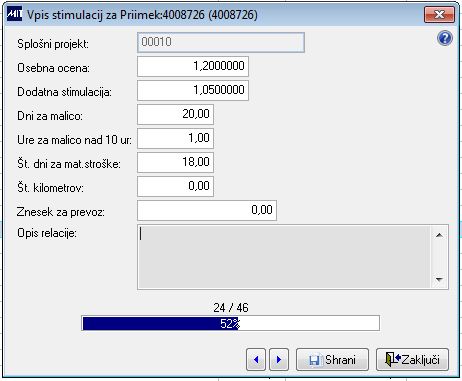Click the 24 / 46 record counter text
Image resolution: width=462 pixels, height=381 pixels.
click(231, 308)
